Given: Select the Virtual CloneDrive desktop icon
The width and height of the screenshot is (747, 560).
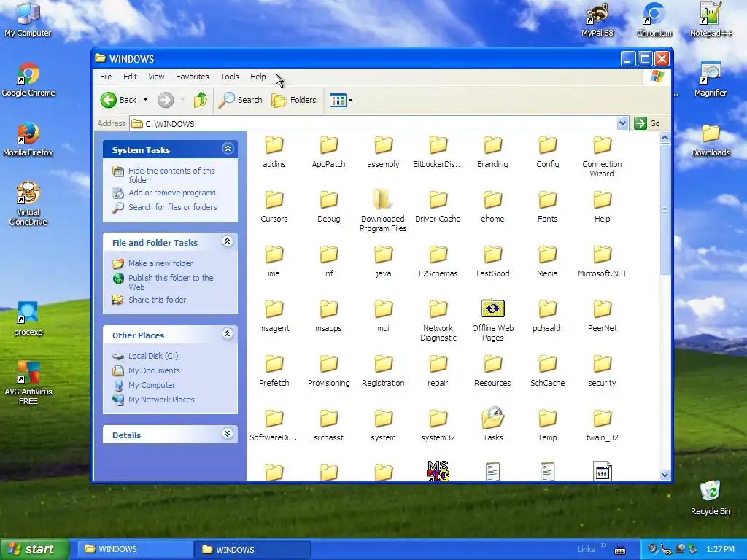Looking at the screenshot, I should pos(28,203).
